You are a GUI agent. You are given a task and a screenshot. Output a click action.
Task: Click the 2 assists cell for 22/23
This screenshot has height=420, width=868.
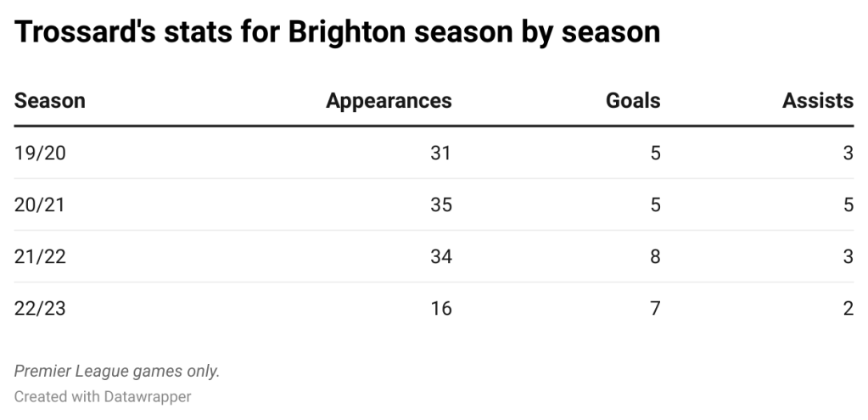coord(848,308)
